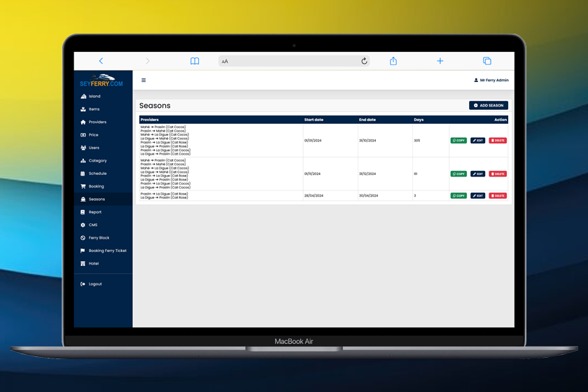Edit the season starting 01/11/2024
The height and width of the screenshot is (392, 588).
click(477, 174)
